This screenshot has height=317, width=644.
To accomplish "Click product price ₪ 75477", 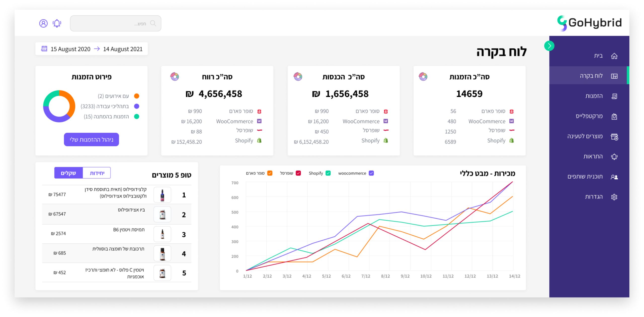I will 57,194.
